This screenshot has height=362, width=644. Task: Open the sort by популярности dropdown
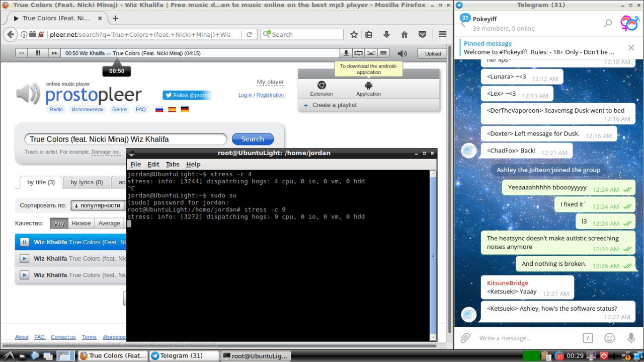pyautogui.click(x=98, y=205)
